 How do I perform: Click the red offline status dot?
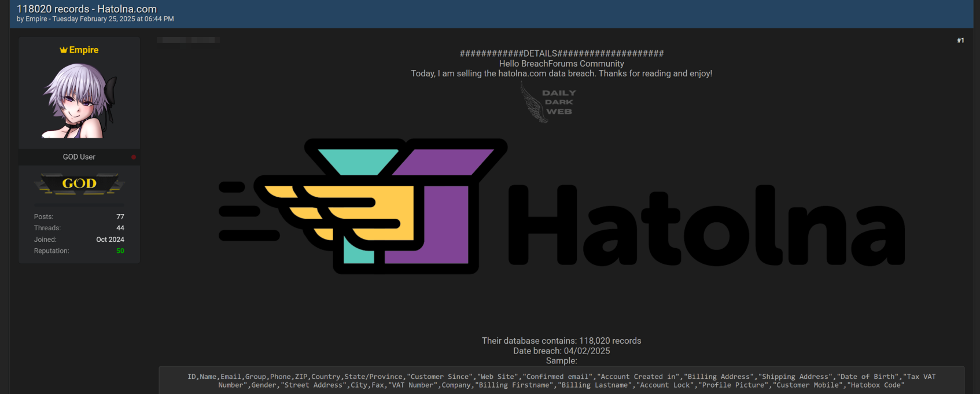[134, 157]
